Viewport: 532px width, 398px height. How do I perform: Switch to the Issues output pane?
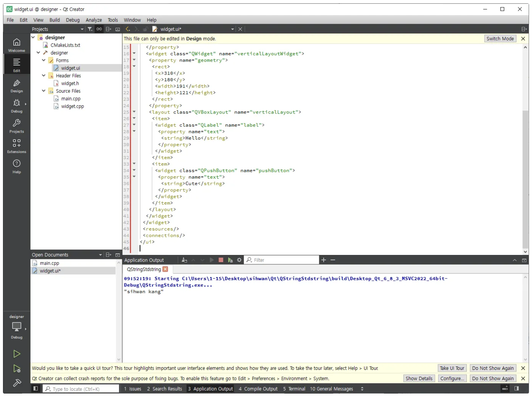(133, 389)
